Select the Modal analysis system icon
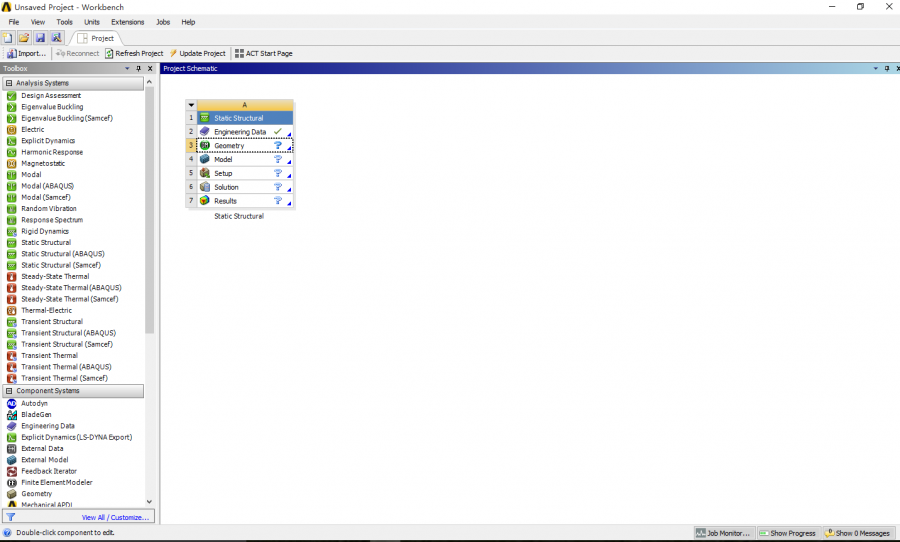The width and height of the screenshot is (900, 542). point(11,175)
